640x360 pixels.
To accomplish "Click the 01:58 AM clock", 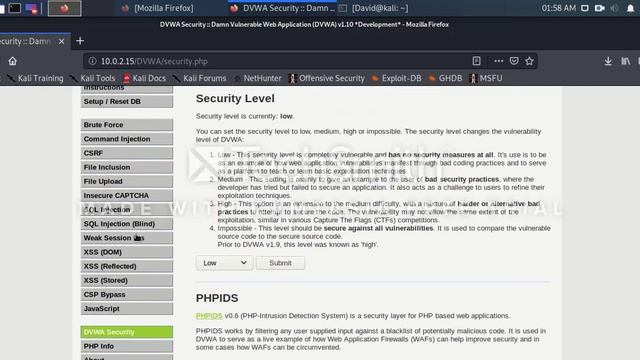I will click(x=558, y=8).
